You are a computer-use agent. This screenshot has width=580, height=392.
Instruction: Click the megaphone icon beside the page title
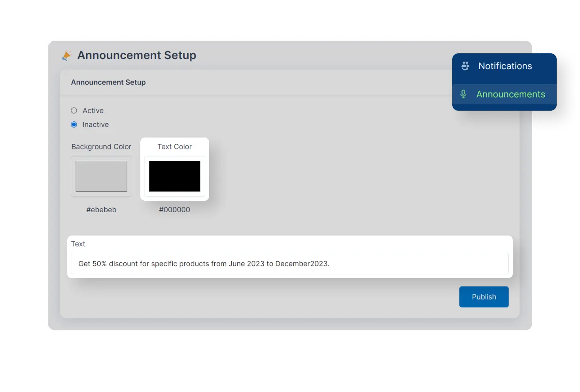coord(66,55)
